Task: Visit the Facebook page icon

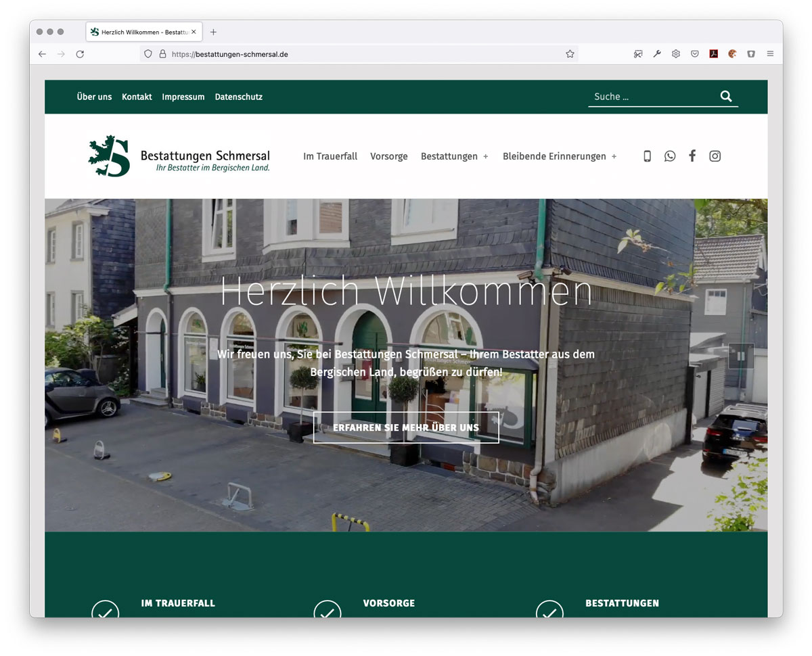Action: point(692,156)
